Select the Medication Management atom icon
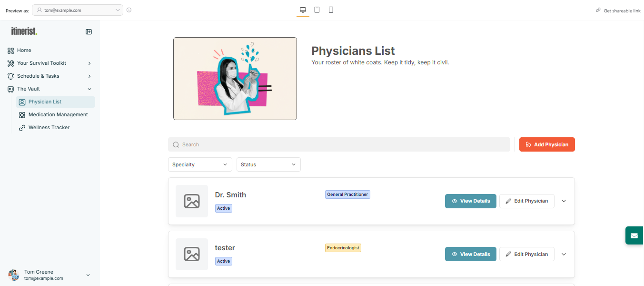The image size is (644, 286). (x=22, y=114)
